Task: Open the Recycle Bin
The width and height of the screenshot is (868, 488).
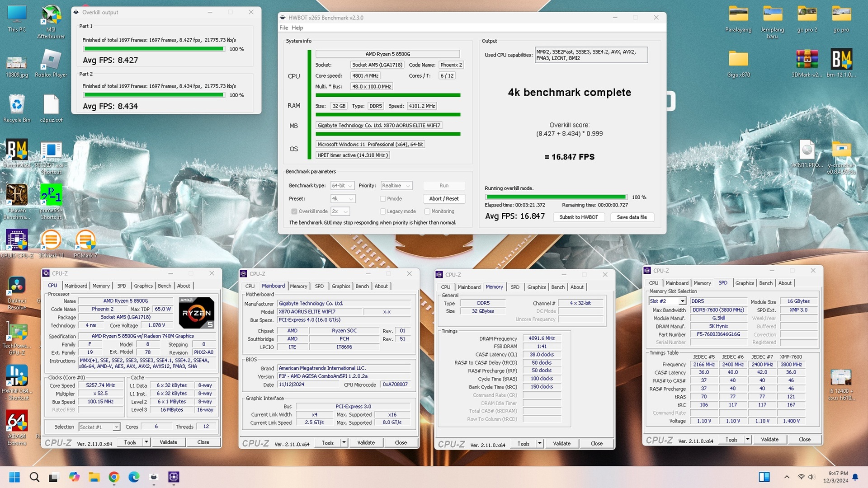Action: pos(17,108)
